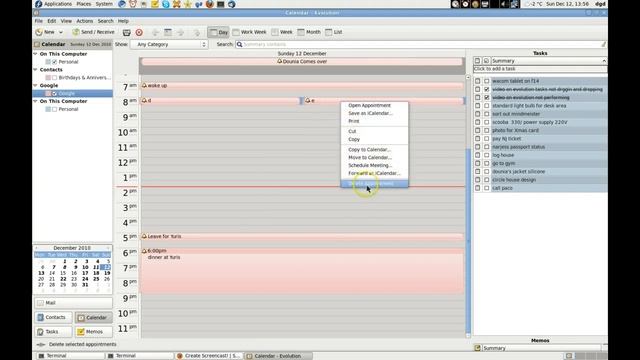
Task: Open Skype from the top panel
Action: click(x=166, y=4)
